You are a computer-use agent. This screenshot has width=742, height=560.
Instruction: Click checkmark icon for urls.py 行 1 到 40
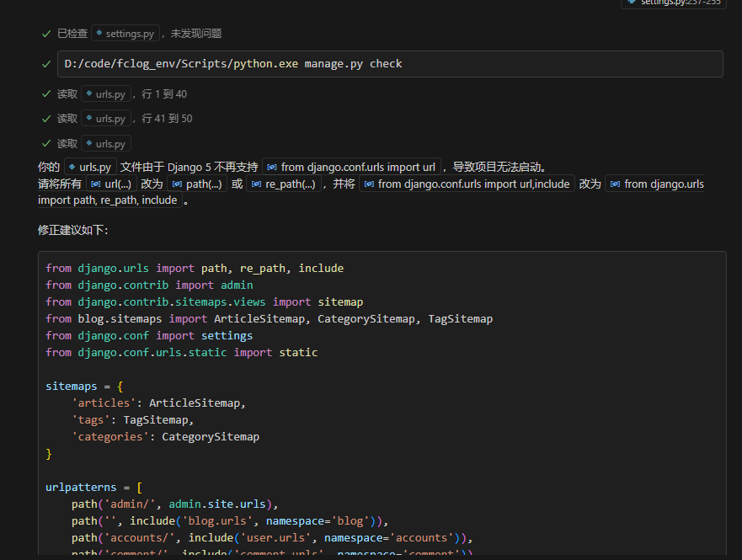(x=46, y=94)
